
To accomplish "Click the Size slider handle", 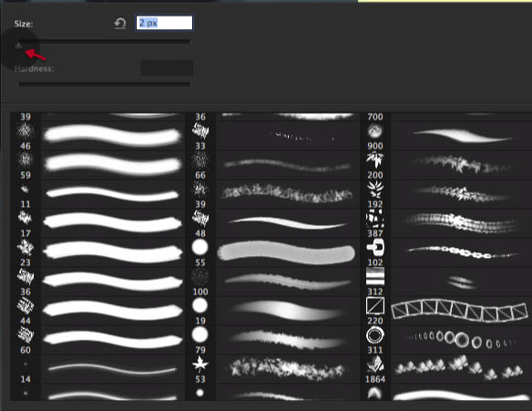I will pos(18,46).
